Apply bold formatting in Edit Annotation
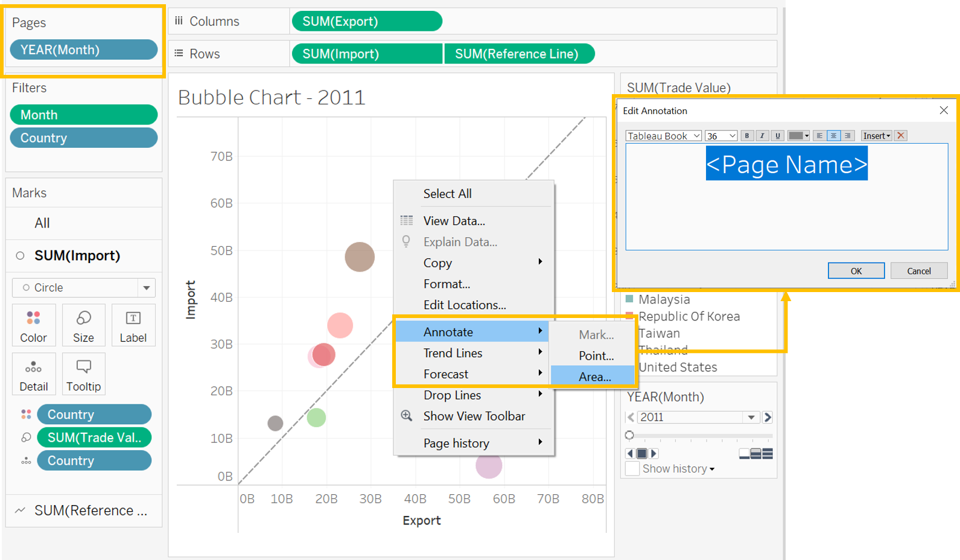 (x=747, y=136)
